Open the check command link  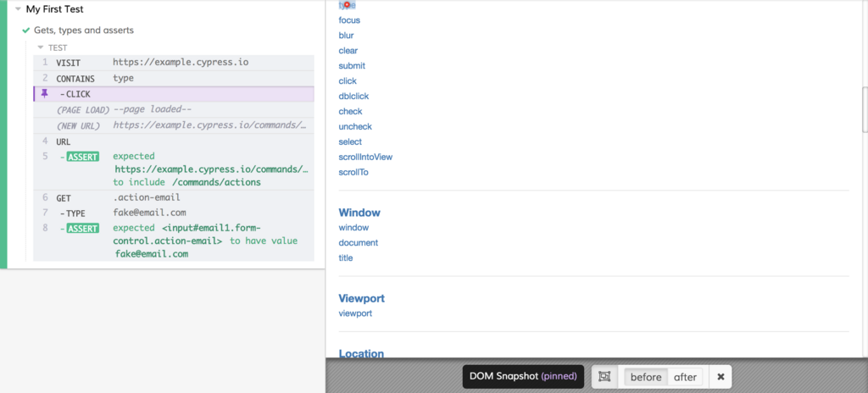click(350, 112)
